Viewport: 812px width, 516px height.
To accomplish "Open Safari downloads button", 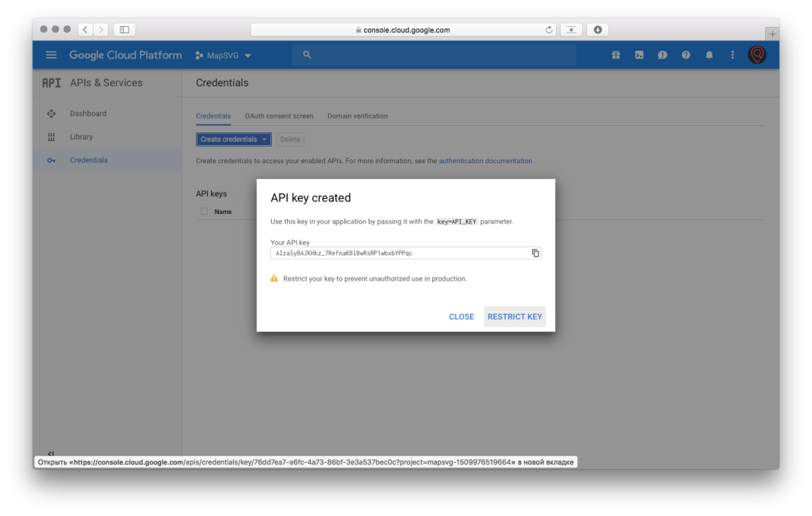I will [x=597, y=30].
